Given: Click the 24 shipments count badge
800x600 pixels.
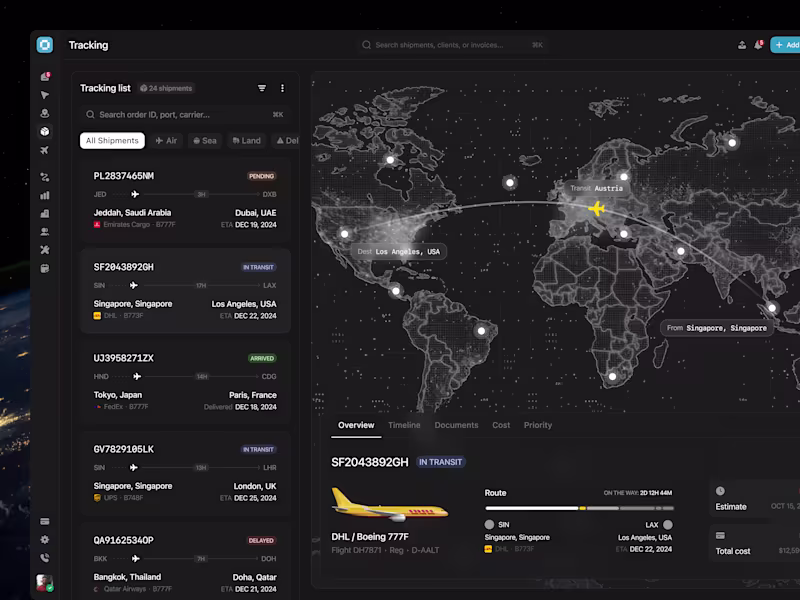Looking at the screenshot, I should pyautogui.click(x=166, y=88).
